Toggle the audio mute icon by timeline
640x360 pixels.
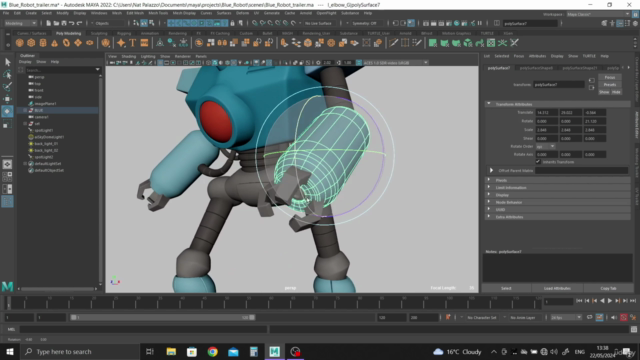[x=614, y=317]
